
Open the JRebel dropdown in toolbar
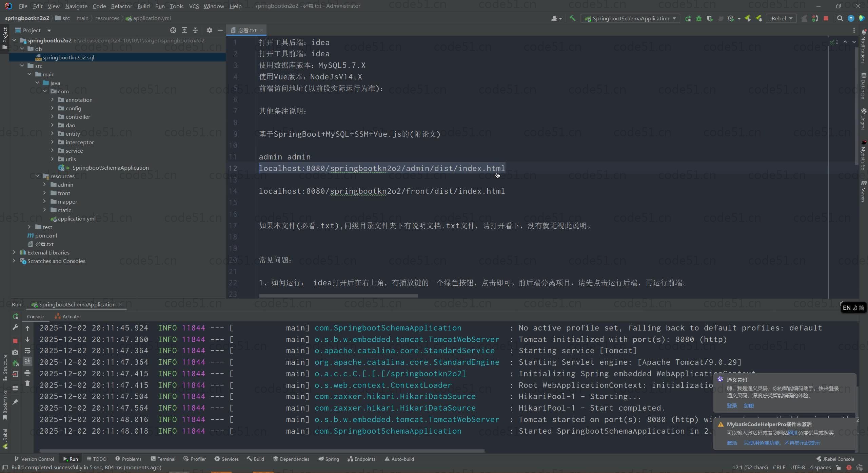[x=781, y=18]
